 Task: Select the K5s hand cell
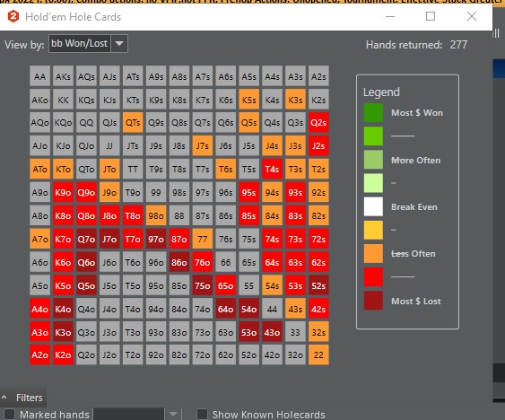249,100
